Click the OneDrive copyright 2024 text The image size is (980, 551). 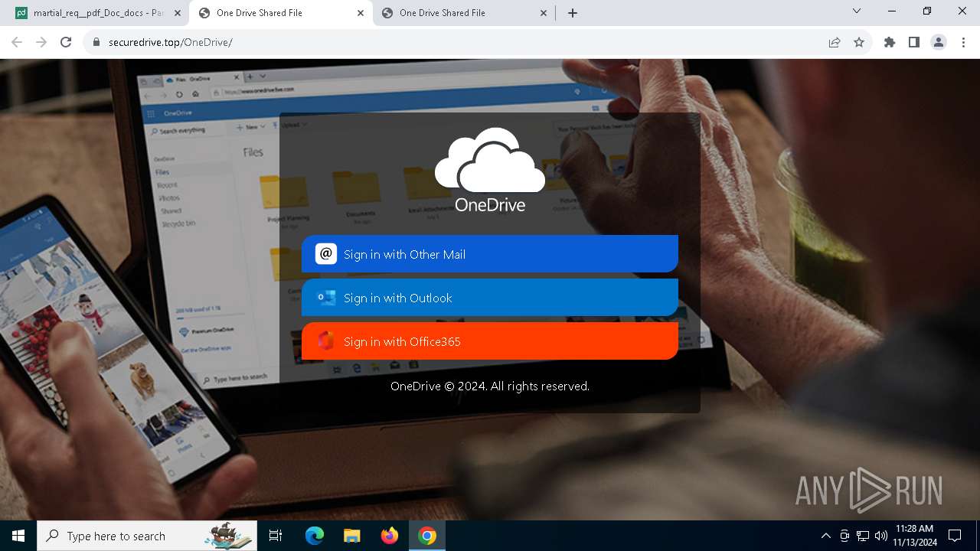[490, 386]
